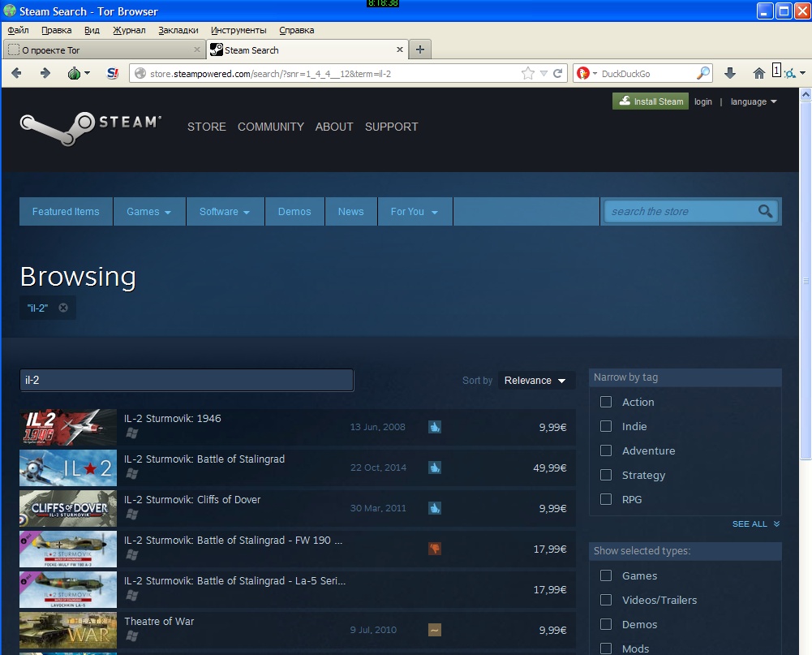Go to the COMMUNITY section
This screenshot has width=812, height=655.
[271, 127]
